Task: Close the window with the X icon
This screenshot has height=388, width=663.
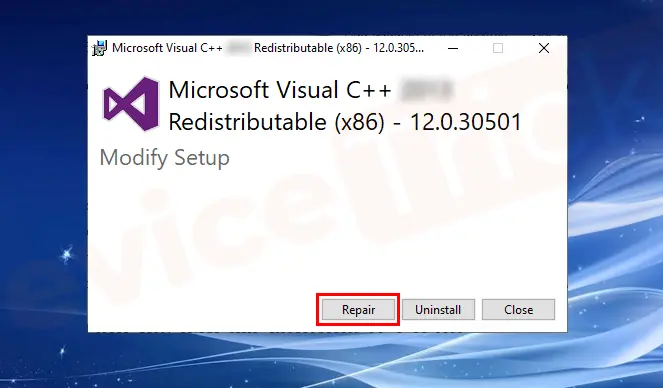Action: coord(544,48)
